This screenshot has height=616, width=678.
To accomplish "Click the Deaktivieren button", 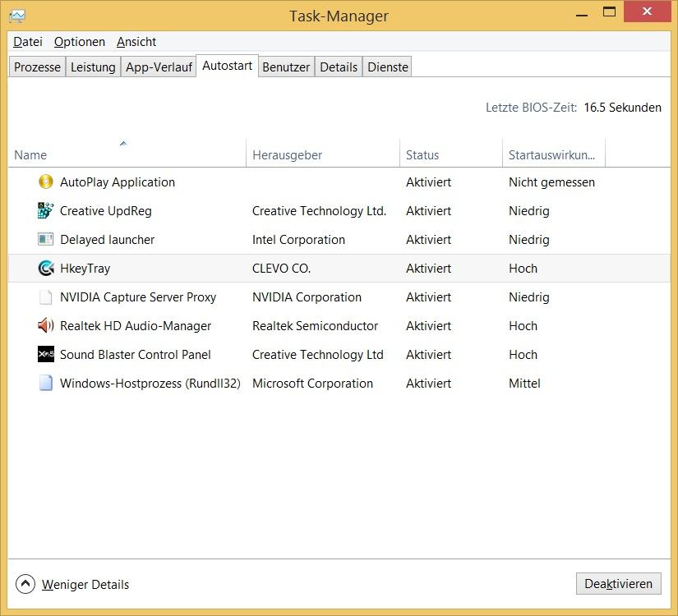I will [x=618, y=584].
